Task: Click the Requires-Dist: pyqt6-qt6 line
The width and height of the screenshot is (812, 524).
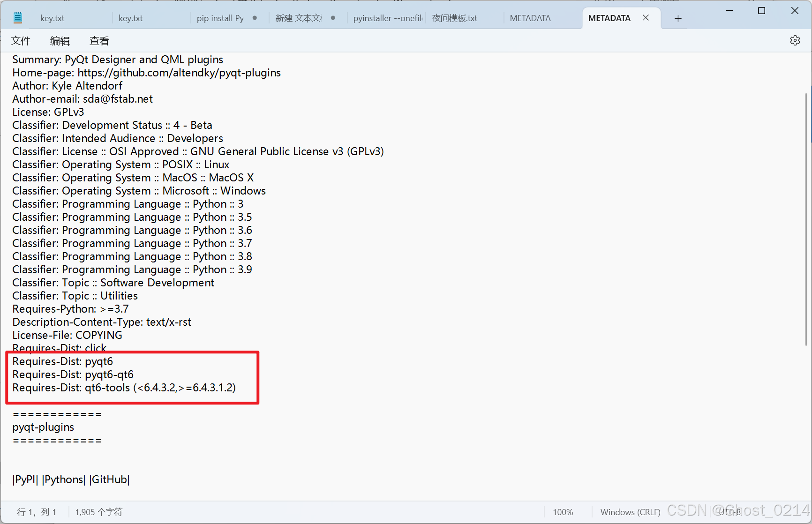Action: tap(73, 374)
